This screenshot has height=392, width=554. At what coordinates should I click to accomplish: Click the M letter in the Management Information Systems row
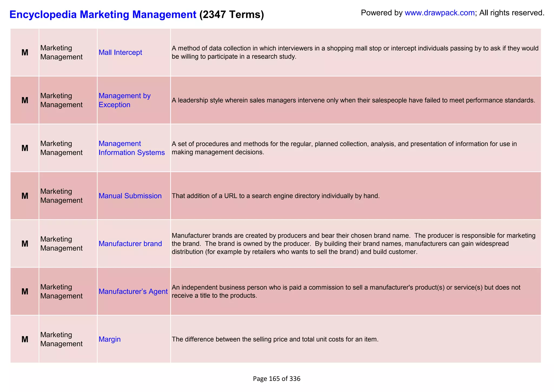click(x=25, y=148)
